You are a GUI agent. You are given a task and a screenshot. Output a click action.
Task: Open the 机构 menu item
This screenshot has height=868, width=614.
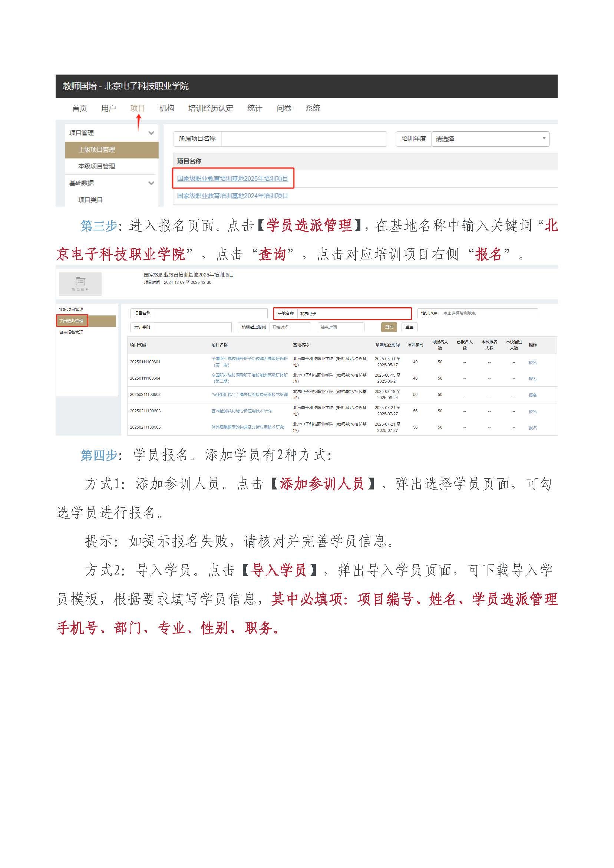(166, 108)
